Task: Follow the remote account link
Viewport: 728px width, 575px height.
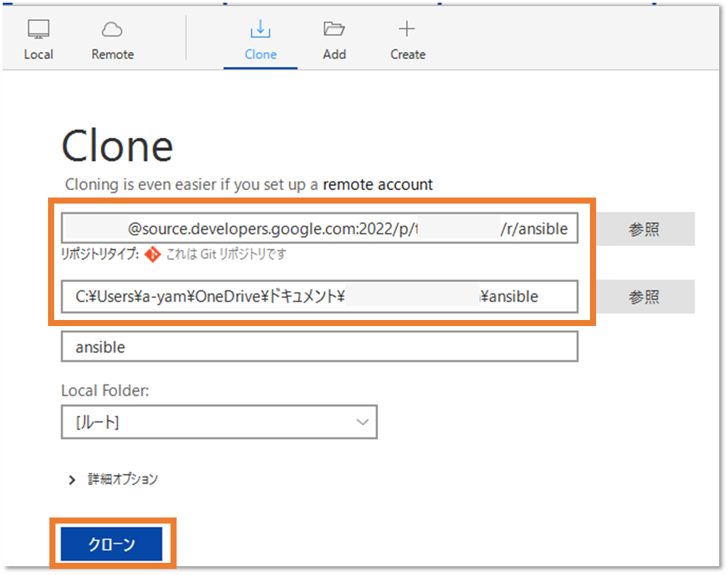Action: pyautogui.click(x=378, y=185)
